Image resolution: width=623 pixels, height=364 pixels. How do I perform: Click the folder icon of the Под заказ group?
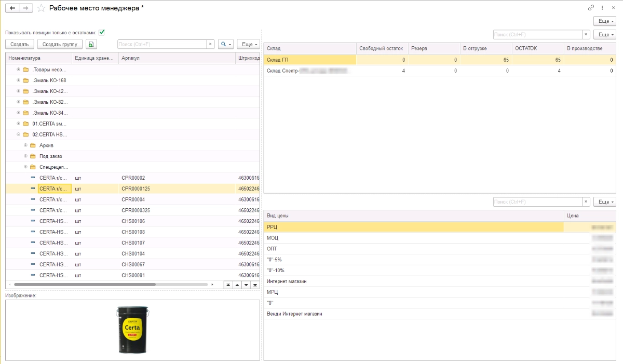point(33,156)
